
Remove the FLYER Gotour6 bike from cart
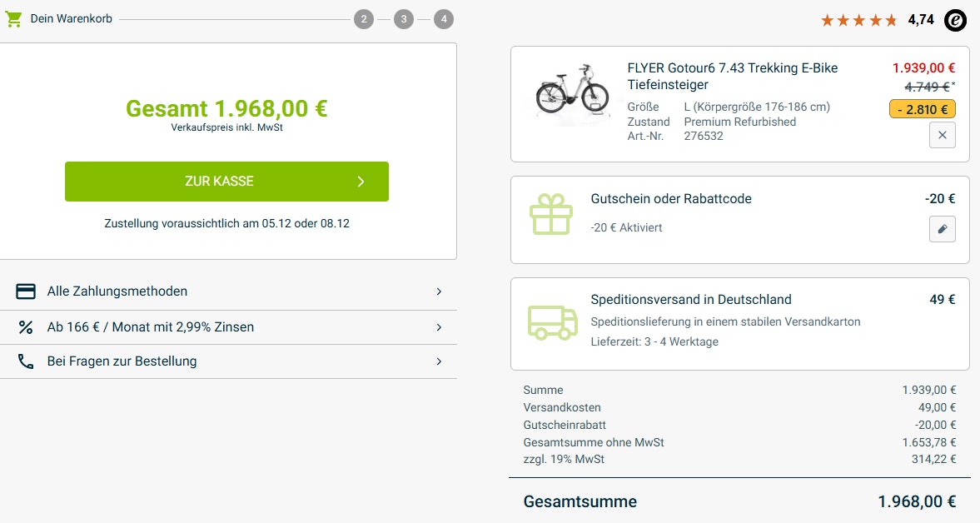pos(942,135)
